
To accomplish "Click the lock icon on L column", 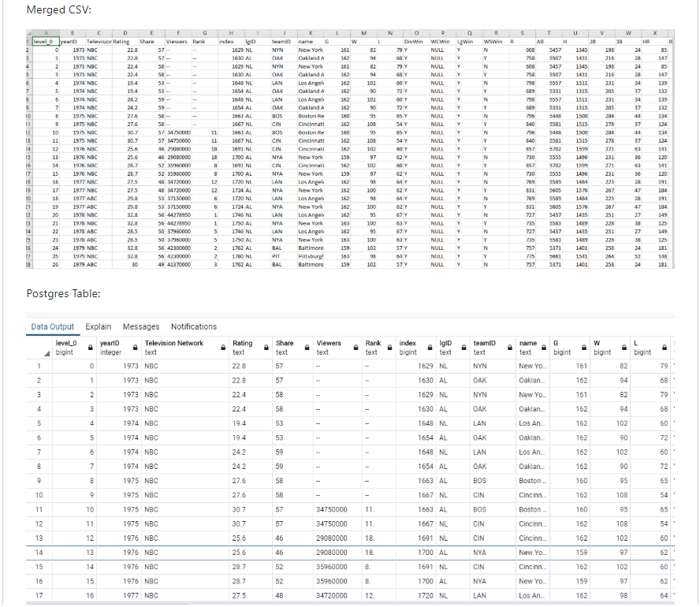I will [664, 348].
